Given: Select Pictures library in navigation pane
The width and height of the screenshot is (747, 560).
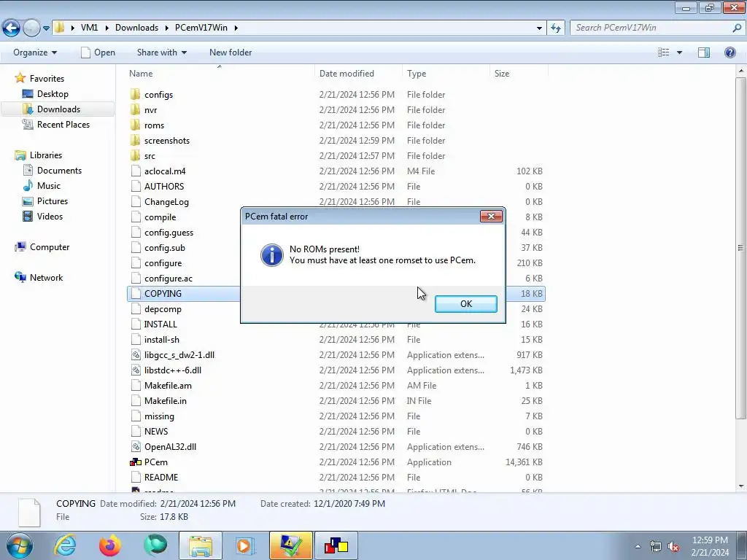Looking at the screenshot, I should [53, 201].
